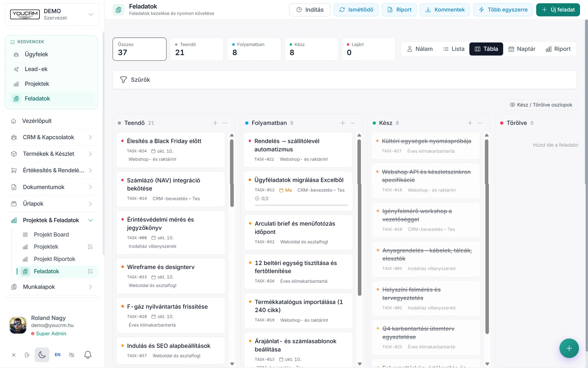This screenshot has width=588, height=368.
Task: Filter by Lejárt status card
Action: (368, 49)
